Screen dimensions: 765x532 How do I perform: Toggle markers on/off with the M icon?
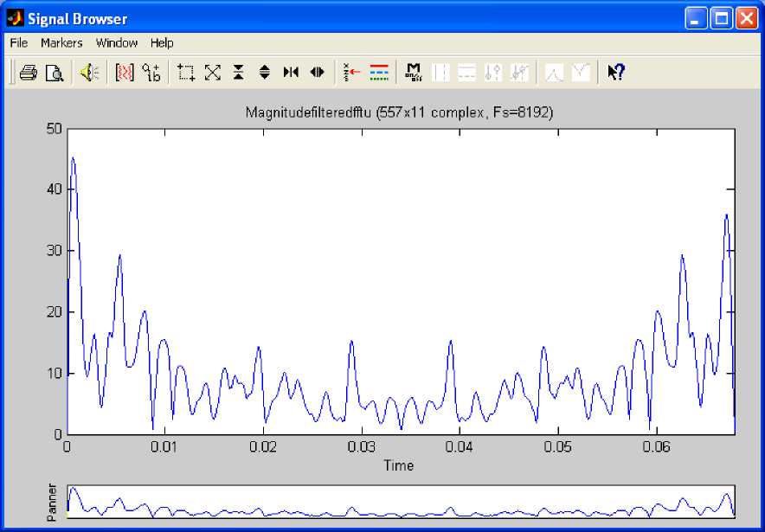(x=414, y=73)
